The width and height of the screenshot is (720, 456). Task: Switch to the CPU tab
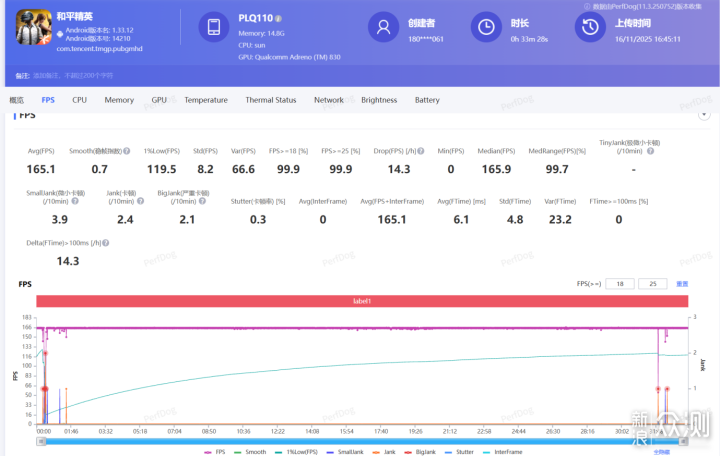tap(79, 100)
